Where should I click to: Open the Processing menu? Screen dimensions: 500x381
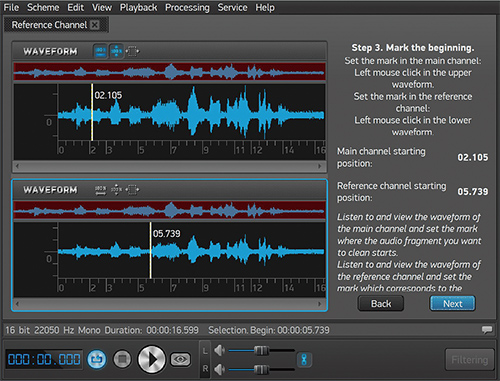click(x=187, y=7)
